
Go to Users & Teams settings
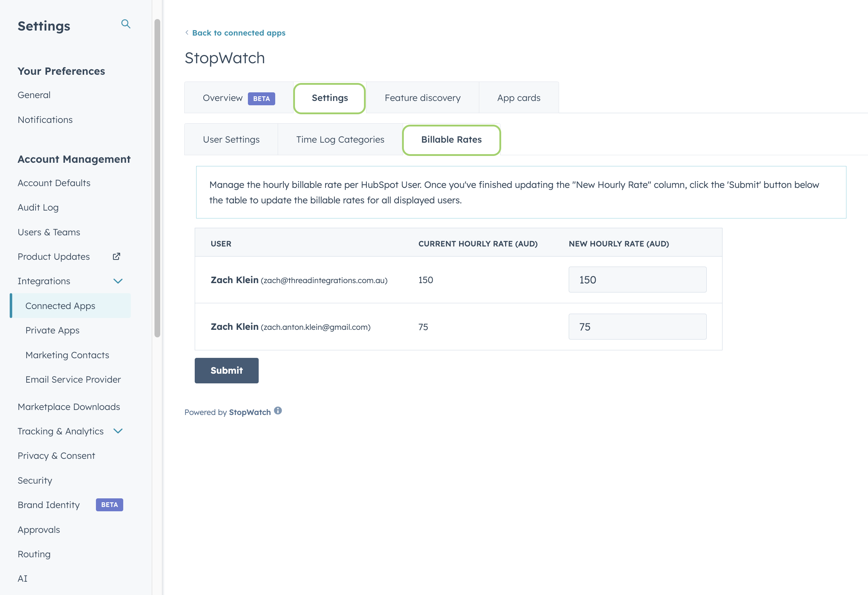click(49, 232)
